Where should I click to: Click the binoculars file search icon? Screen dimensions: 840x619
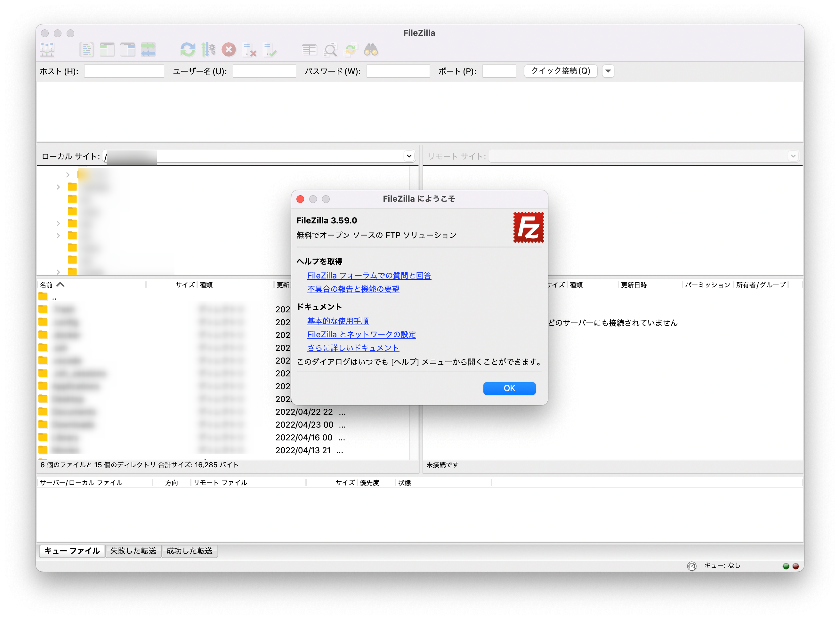pos(371,50)
